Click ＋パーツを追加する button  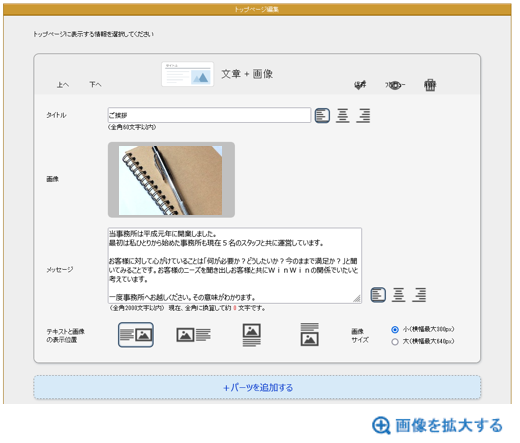257,387
